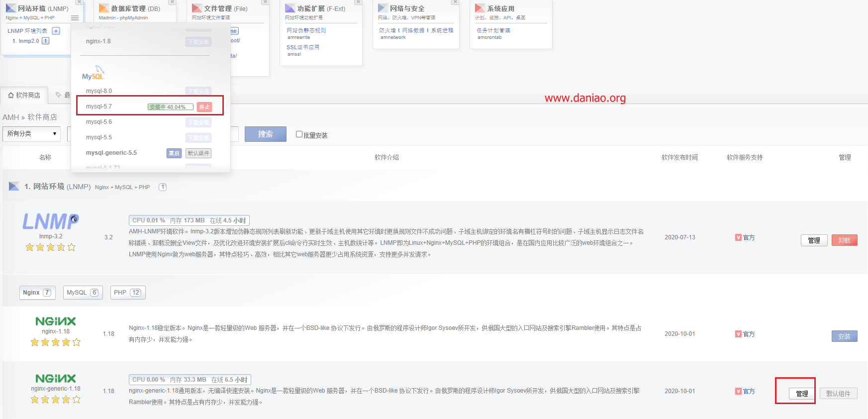
Task: Open the lnmp2.0 environment link
Action: (29, 41)
